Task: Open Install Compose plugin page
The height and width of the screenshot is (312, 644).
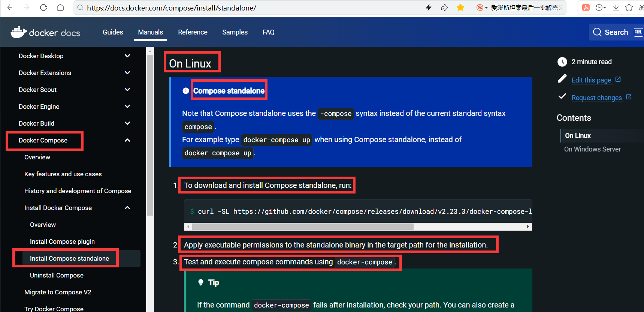Action: pos(62,241)
